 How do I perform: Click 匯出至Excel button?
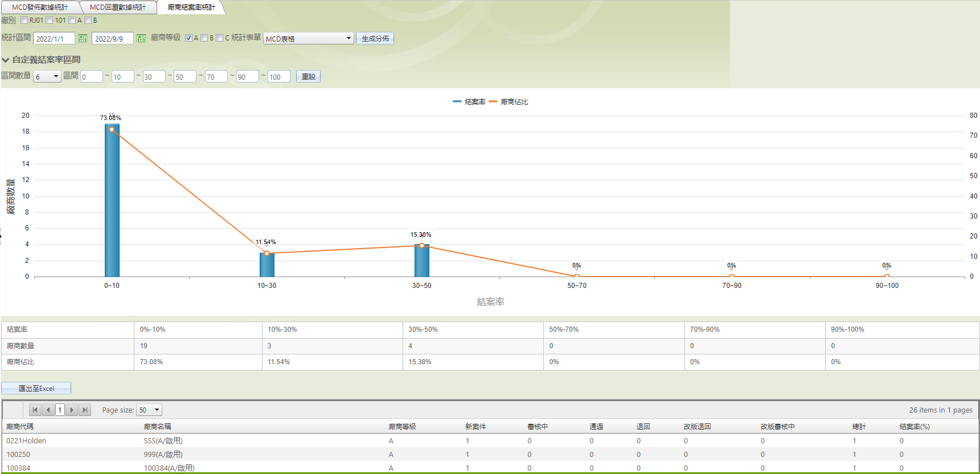coord(36,388)
